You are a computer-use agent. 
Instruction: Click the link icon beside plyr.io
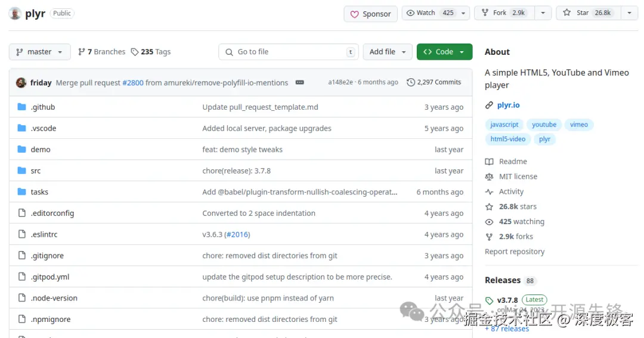pyautogui.click(x=489, y=105)
